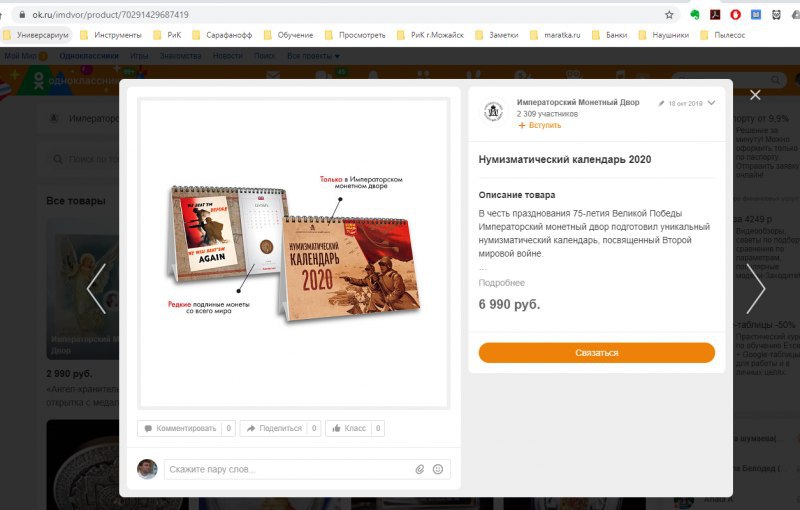Open the Банки bookmark folder
This screenshot has height=510, width=800.
point(610,35)
